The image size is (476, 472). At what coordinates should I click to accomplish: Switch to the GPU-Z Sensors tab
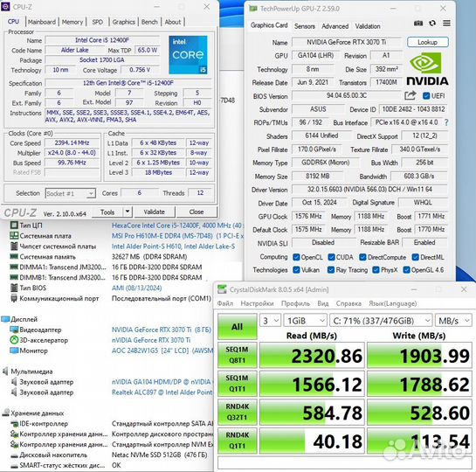click(x=305, y=26)
